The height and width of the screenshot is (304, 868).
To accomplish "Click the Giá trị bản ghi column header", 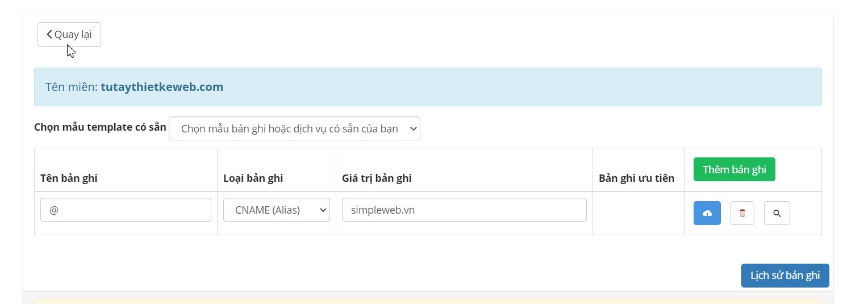I will coord(377,178).
